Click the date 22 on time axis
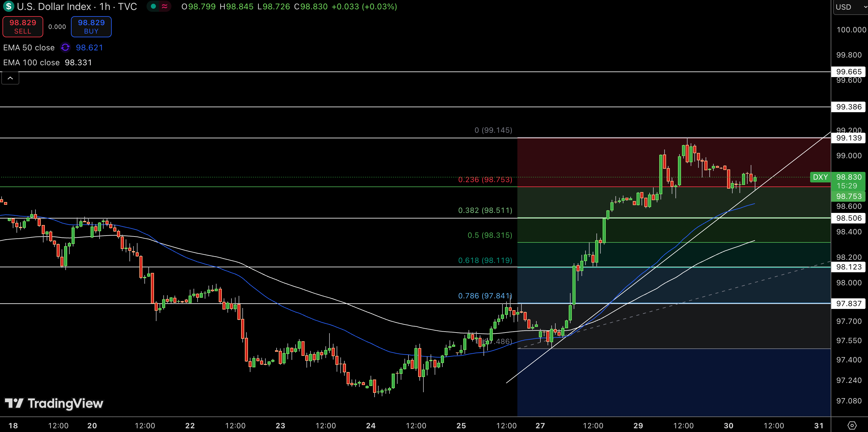This screenshot has height=432, width=868. pos(190,425)
